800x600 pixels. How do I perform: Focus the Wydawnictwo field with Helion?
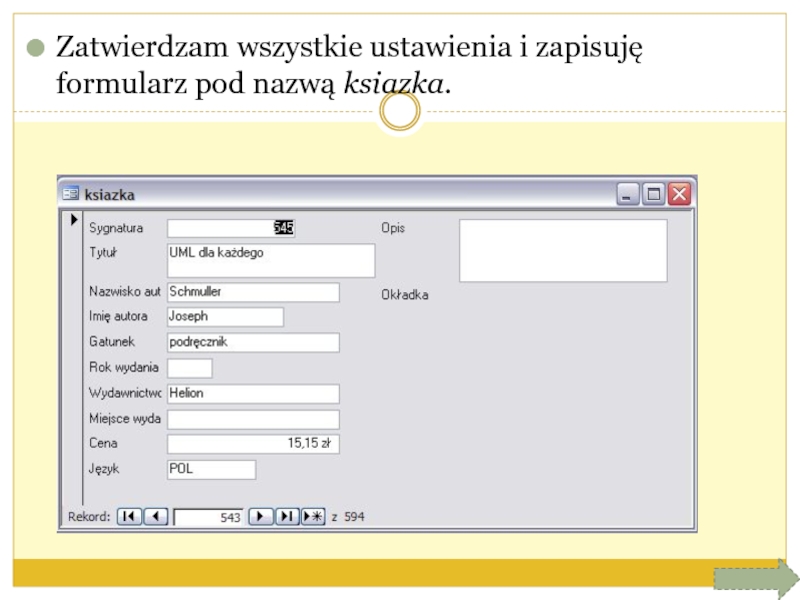(x=252, y=394)
